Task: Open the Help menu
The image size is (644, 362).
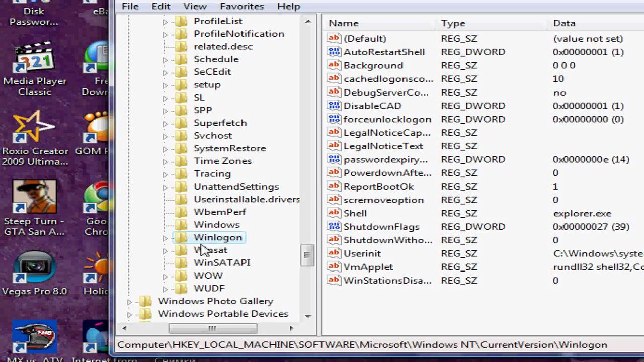Action: pos(288,6)
